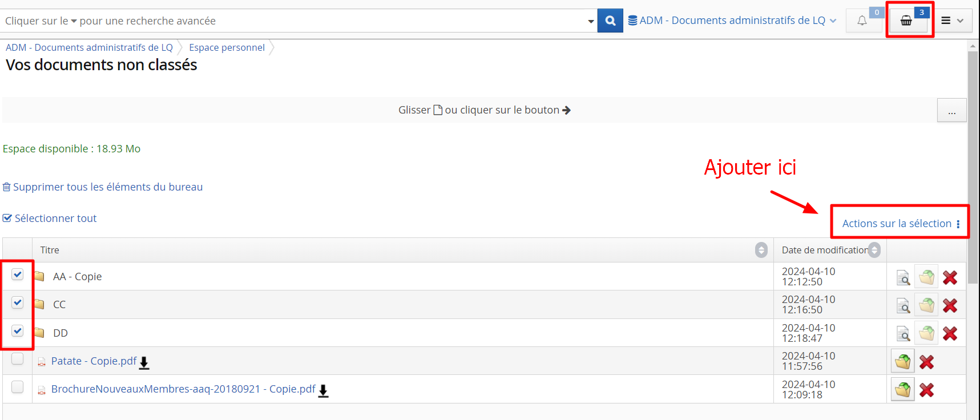Viewport: 980px width, 420px height.
Task: Preview the CC folder with magnifier icon
Action: point(903,306)
